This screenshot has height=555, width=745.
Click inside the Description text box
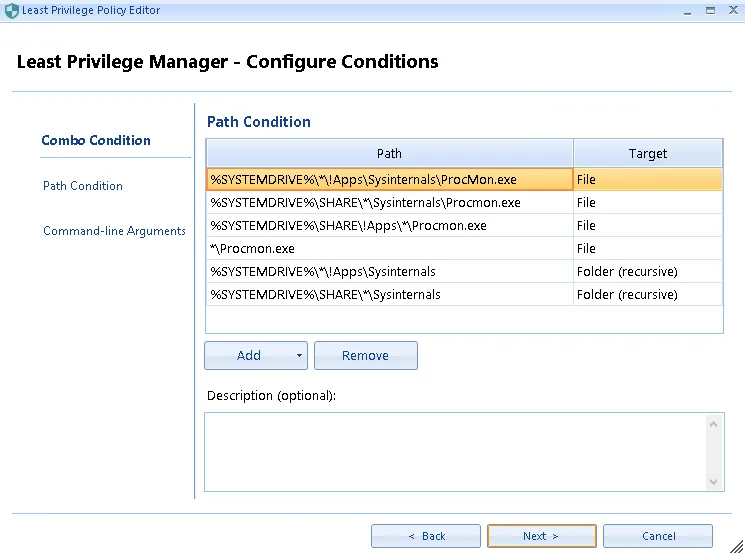(455, 452)
